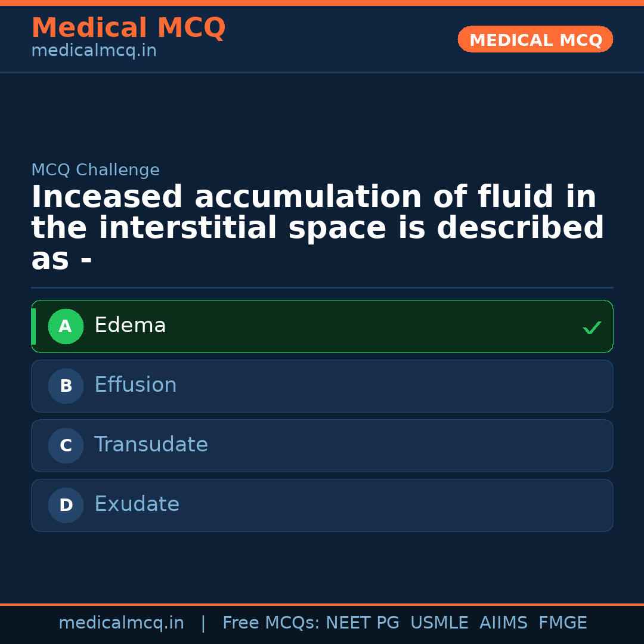Image resolution: width=644 pixels, height=644 pixels.
Task: Select the Transudate answer text
Action: pyautogui.click(x=151, y=445)
